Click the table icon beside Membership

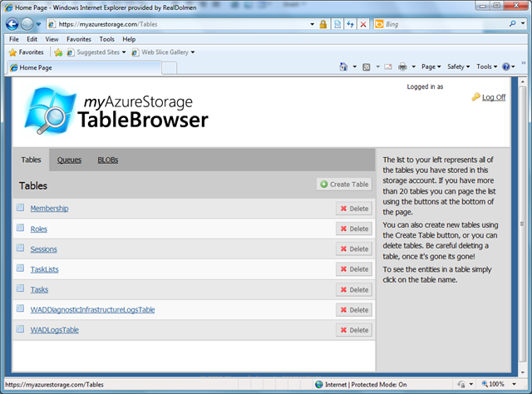[x=20, y=207]
